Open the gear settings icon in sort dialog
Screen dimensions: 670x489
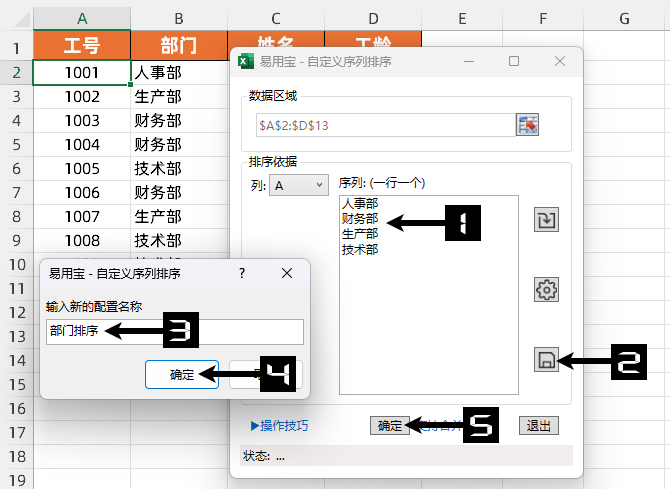(547, 290)
